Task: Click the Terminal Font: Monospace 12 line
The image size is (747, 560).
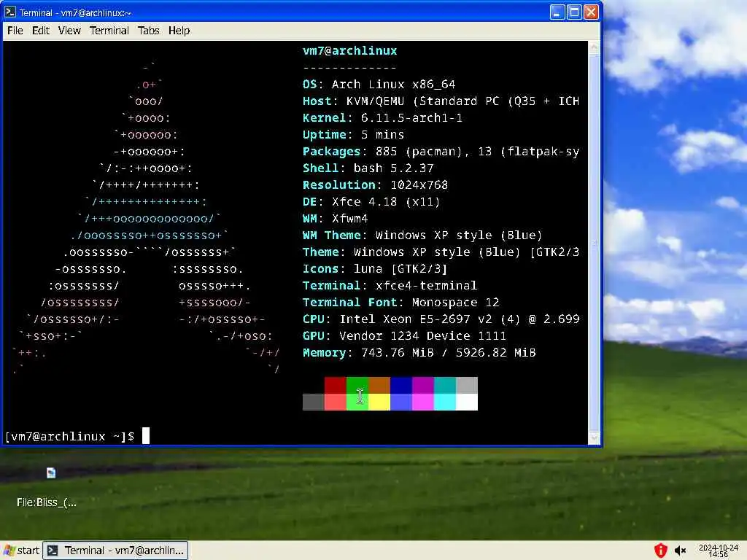Action: [x=401, y=303]
